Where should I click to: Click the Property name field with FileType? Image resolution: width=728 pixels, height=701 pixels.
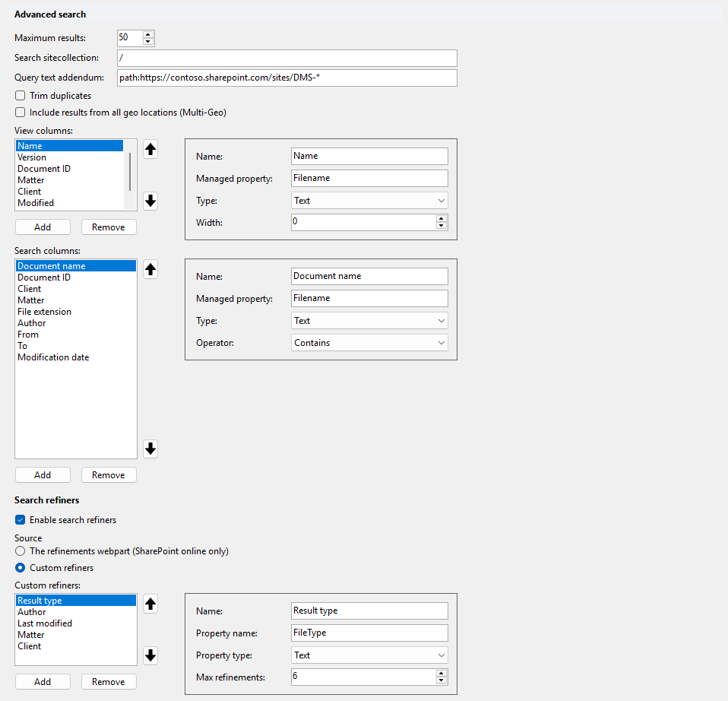[x=369, y=633]
